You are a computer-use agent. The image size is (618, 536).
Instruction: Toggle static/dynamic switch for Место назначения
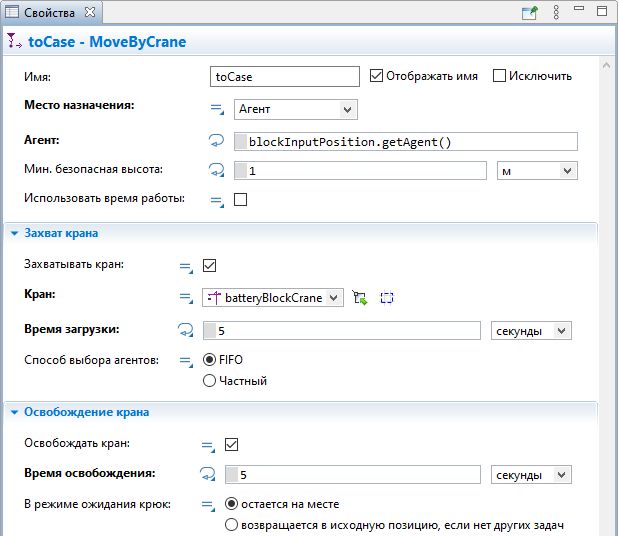coord(217,109)
